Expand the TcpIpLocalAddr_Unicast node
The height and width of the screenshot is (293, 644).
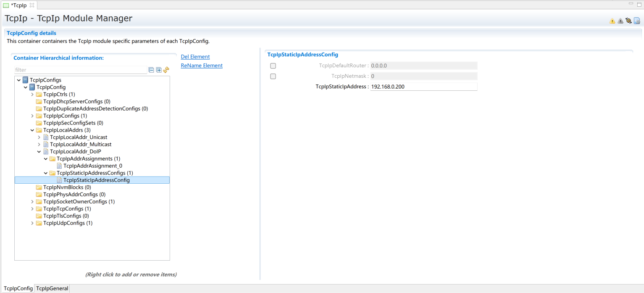tap(39, 137)
